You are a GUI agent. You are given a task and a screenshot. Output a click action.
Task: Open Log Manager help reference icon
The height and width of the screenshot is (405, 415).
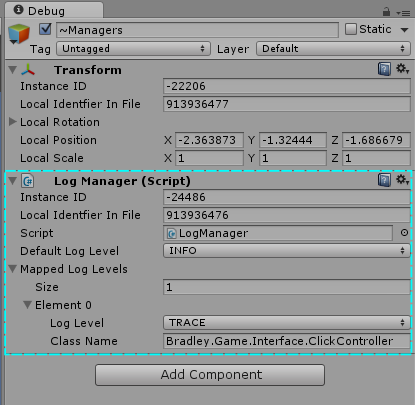pyautogui.click(x=384, y=180)
